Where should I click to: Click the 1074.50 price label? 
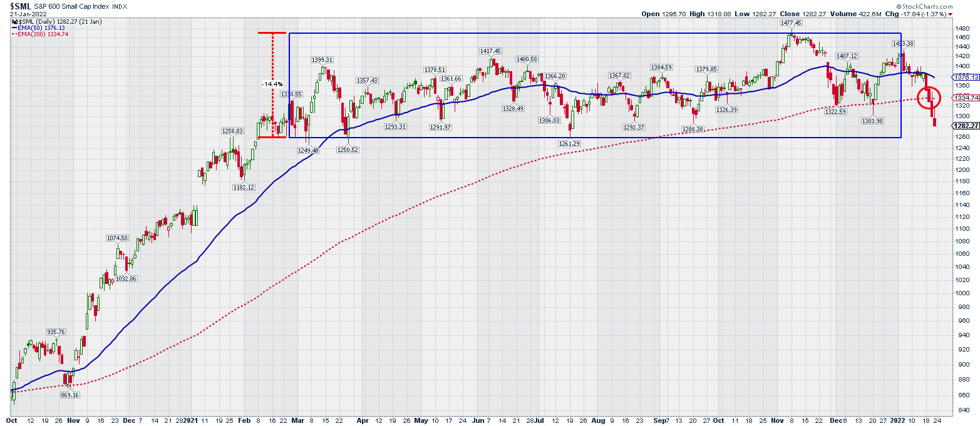pyautogui.click(x=117, y=238)
